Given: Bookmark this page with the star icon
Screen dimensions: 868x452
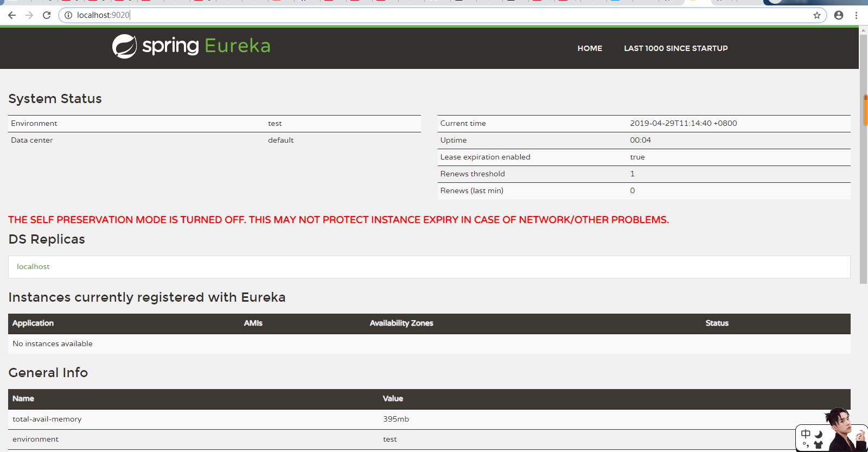Looking at the screenshot, I should [x=817, y=15].
